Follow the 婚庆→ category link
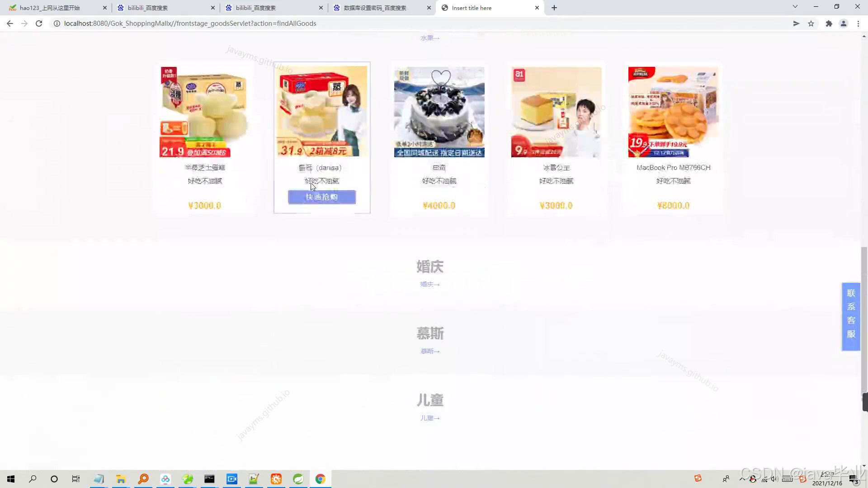 pyautogui.click(x=430, y=284)
